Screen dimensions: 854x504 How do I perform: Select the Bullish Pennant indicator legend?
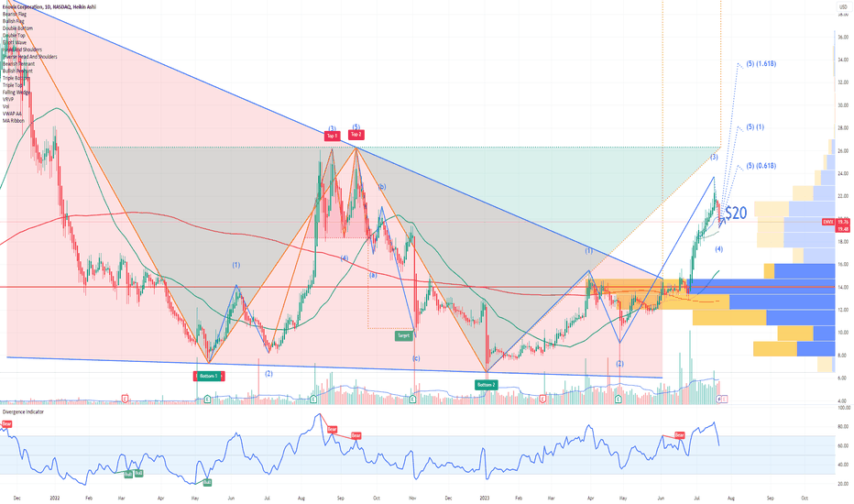tap(17, 71)
